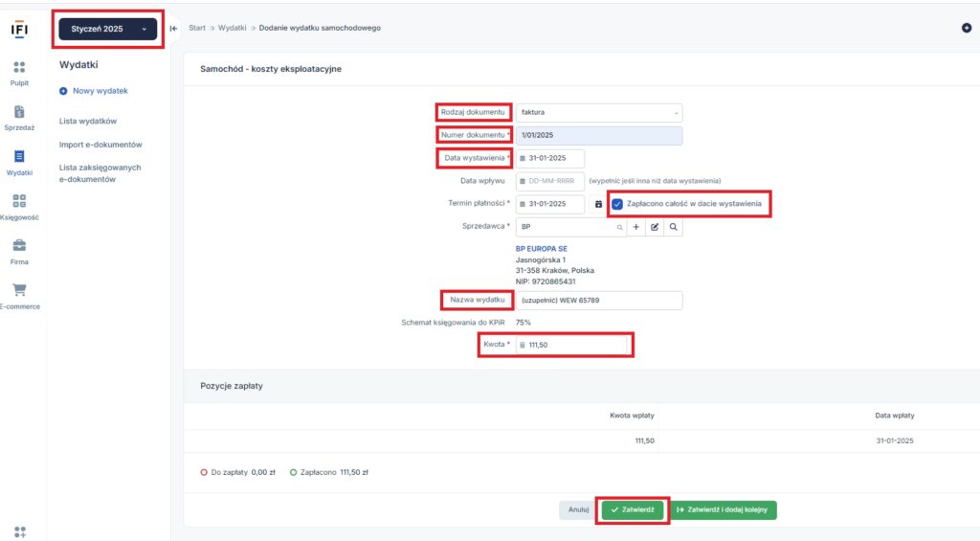Click the plus icon to add Sprzedawca

click(x=636, y=227)
